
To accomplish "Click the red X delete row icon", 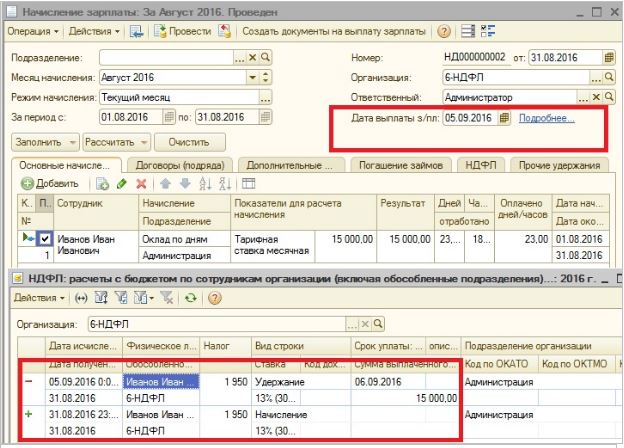I will (141, 184).
